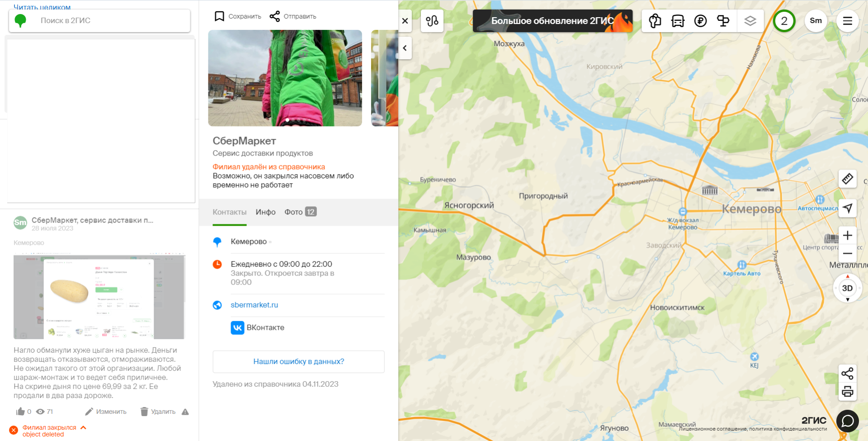Image resolution: width=868 pixels, height=441 pixels.
Task: Click the Кемерово city label
Action: pyautogui.click(x=751, y=209)
